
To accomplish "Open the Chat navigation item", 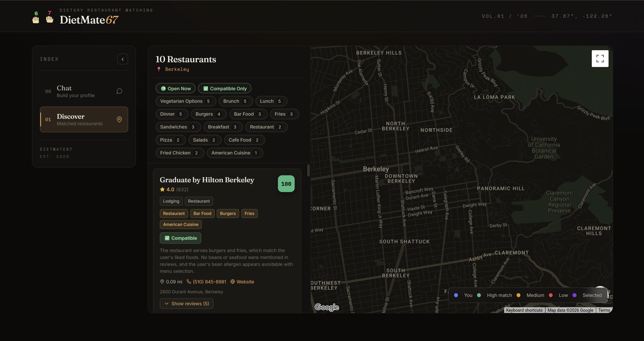I will click(84, 91).
